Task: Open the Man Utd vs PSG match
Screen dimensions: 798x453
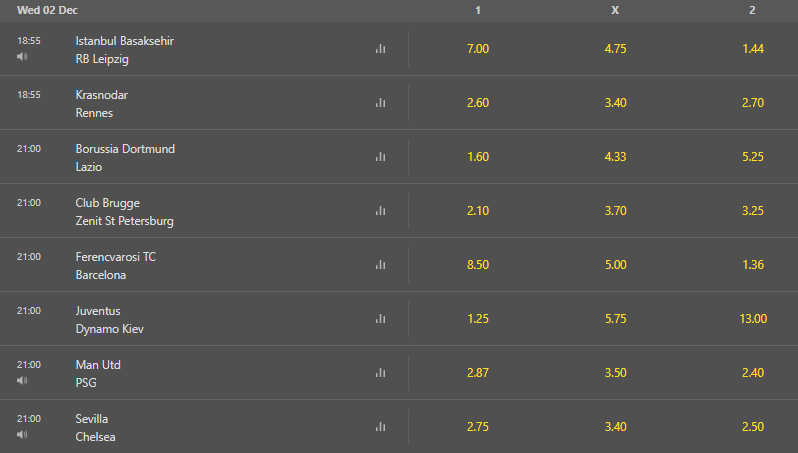Action: 98,373
